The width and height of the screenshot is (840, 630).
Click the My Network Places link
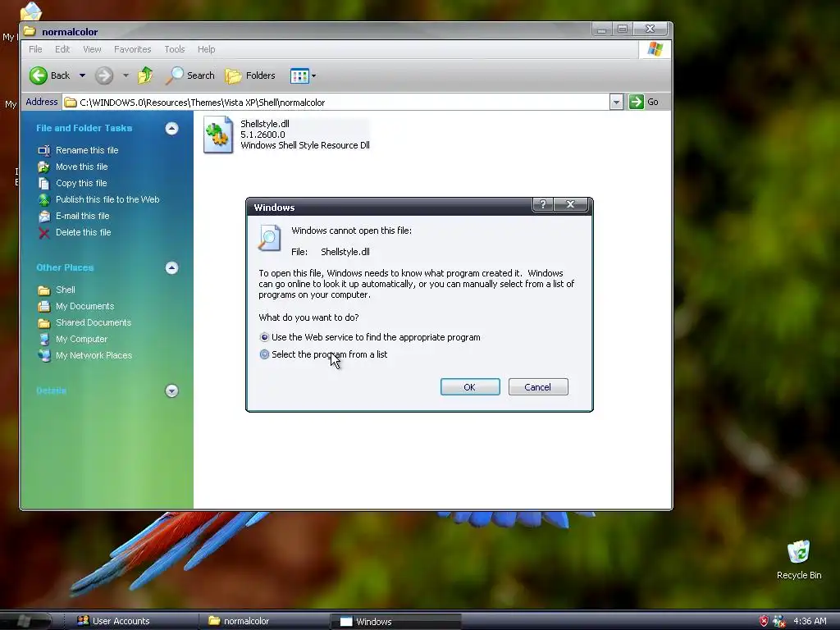coord(94,356)
